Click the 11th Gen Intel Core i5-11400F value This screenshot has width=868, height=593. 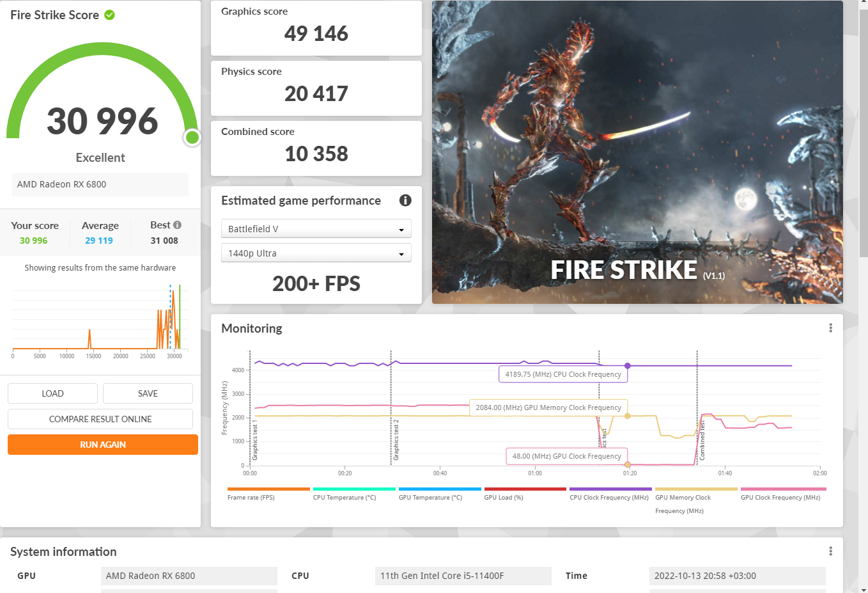pos(463,576)
